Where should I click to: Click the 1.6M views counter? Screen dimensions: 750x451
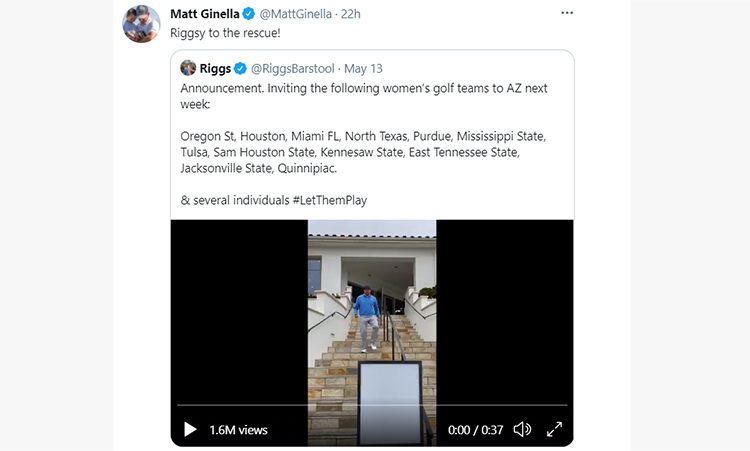pos(238,429)
